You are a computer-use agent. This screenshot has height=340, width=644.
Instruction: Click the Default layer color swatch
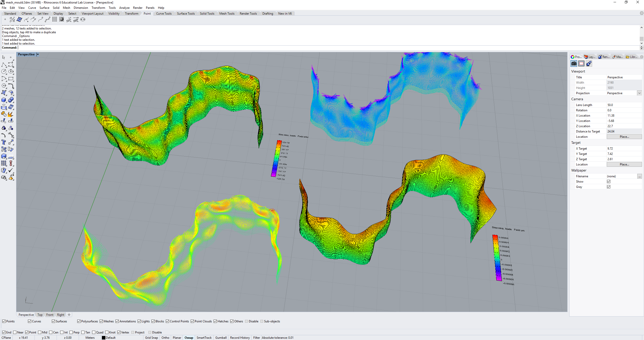[x=103, y=338]
